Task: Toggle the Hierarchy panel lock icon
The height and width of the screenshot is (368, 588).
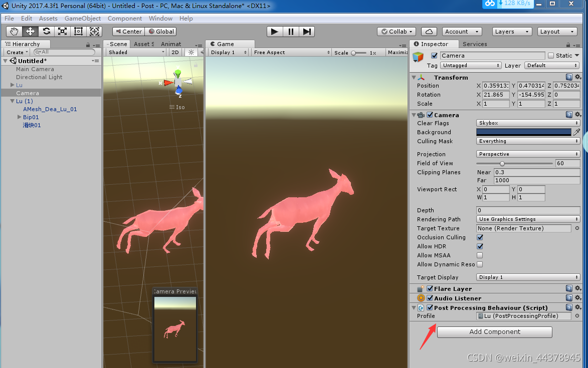Action: 88,45
